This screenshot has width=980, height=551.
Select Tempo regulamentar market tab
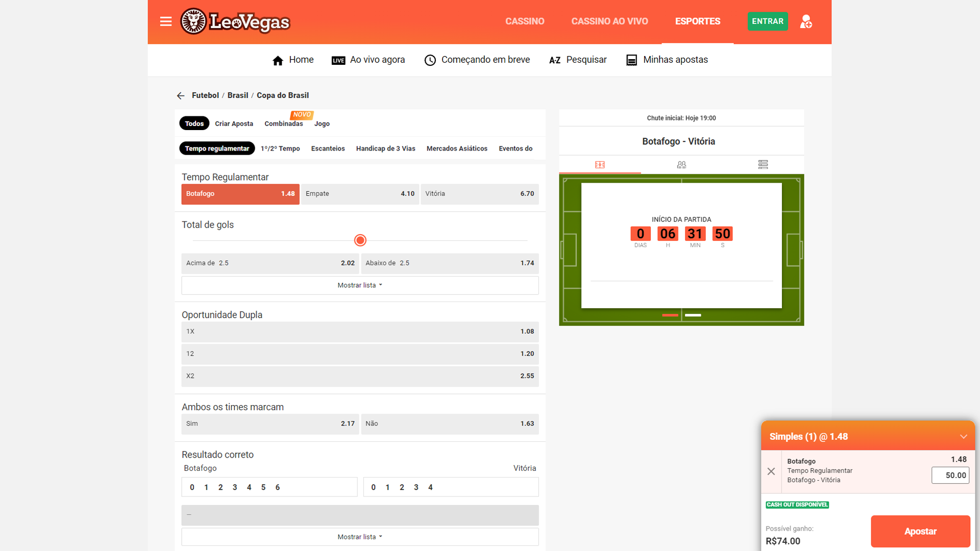(x=217, y=148)
